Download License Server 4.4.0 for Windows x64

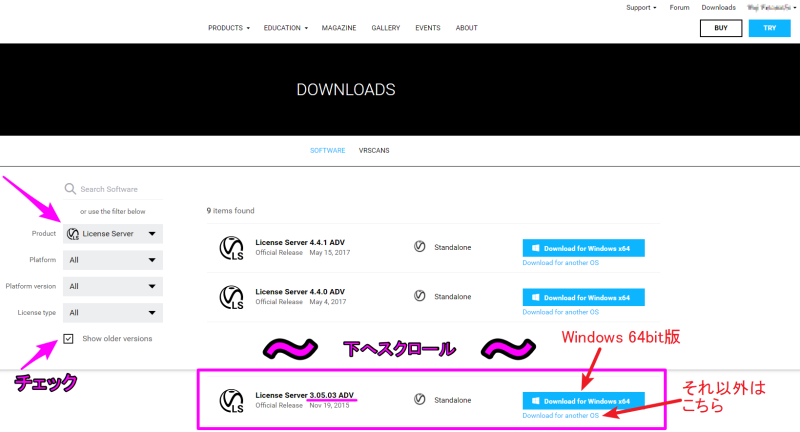(583, 297)
